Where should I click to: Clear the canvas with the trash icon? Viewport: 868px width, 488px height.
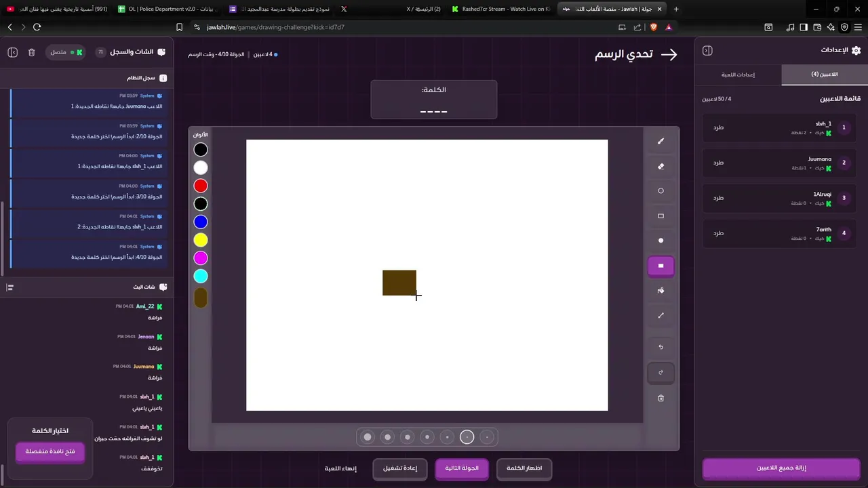pos(660,399)
